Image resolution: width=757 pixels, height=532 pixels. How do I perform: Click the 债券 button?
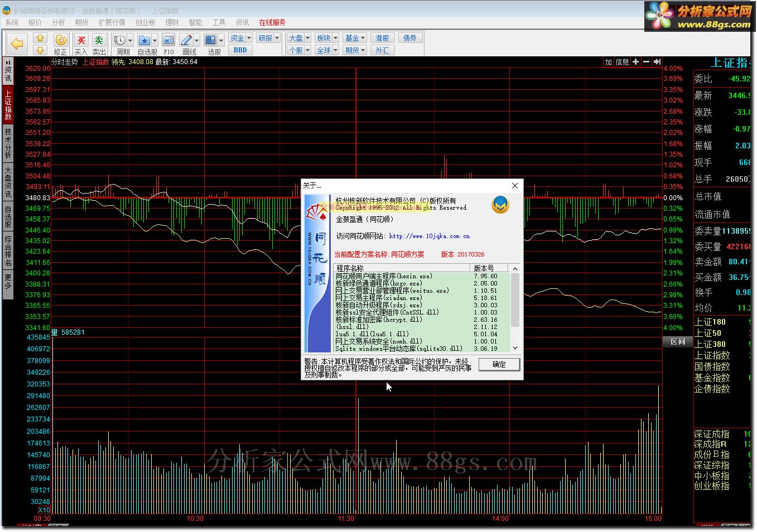[x=410, y=38]
